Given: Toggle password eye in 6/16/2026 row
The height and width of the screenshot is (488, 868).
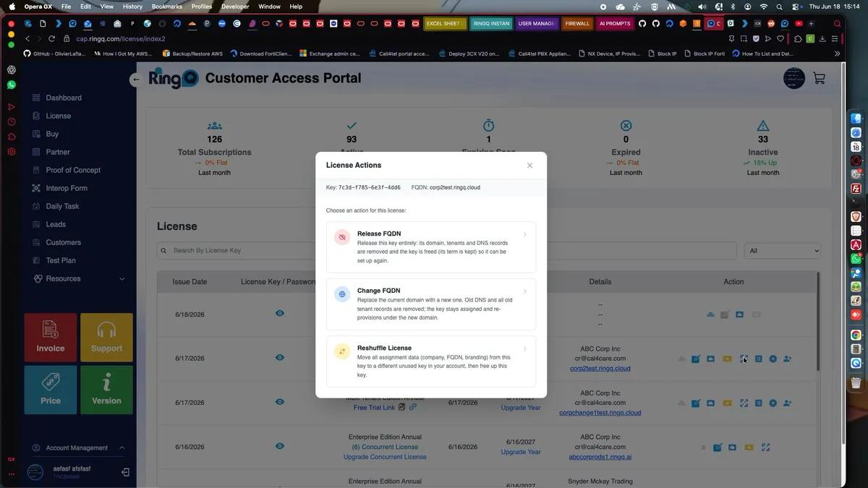Looking at the screenshot, I should point(280,446).
